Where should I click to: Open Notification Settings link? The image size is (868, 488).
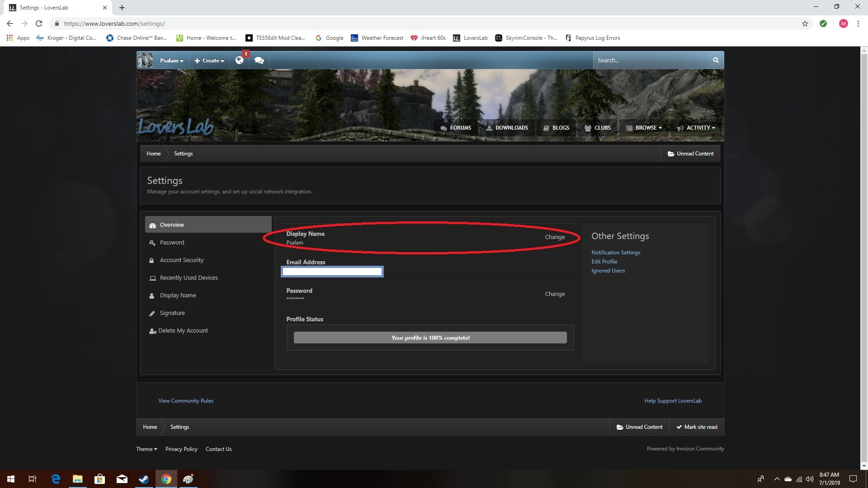click(616, 253)
